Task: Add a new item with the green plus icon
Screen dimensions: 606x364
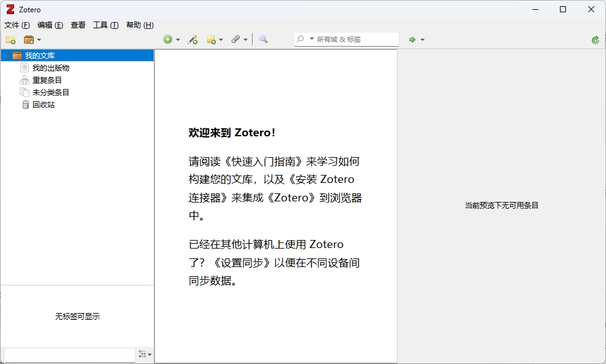Action: coord(169,39)
